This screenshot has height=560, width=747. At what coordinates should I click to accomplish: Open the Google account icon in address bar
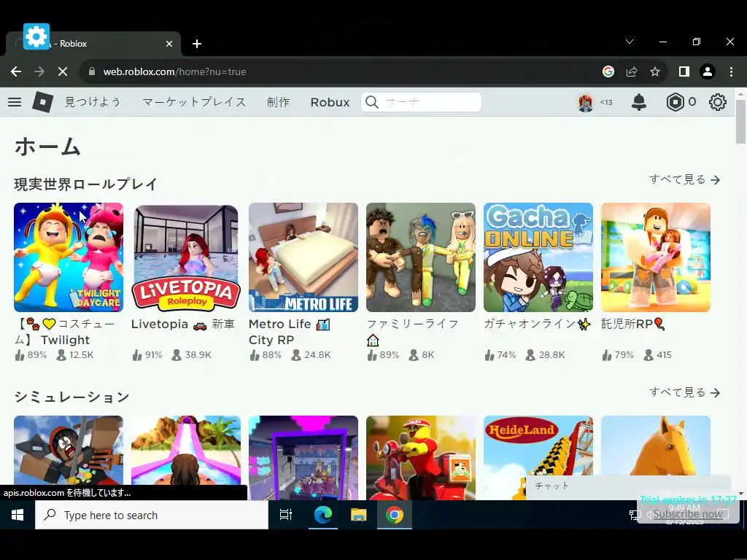(x=608, y=71)
